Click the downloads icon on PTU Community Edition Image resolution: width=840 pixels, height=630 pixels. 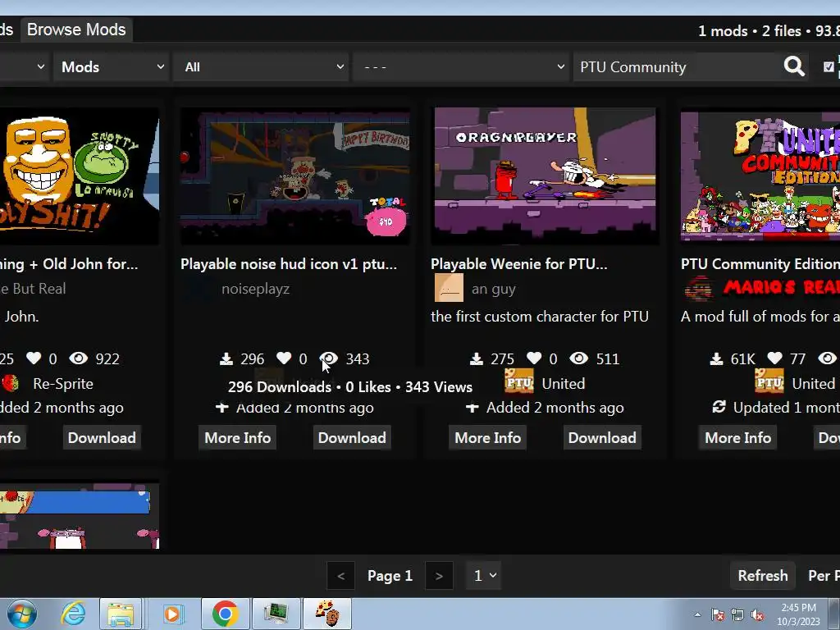pyautogui.click(x=716, y=359)
